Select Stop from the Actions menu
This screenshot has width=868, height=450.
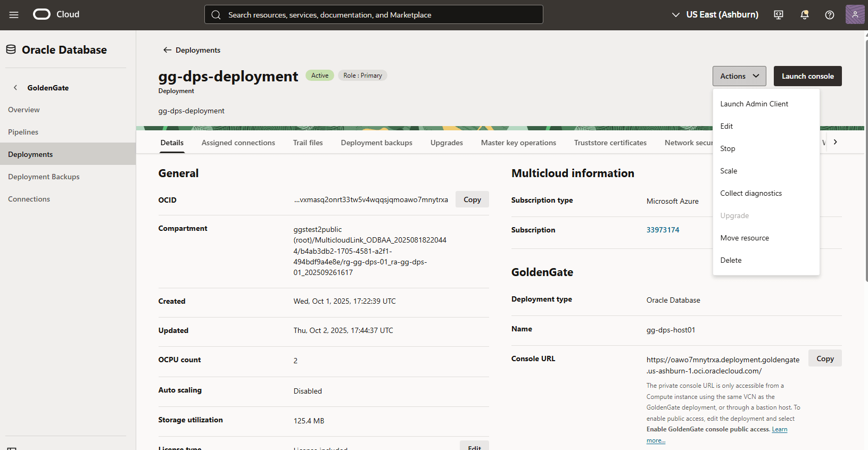click(x=728, y=149)
